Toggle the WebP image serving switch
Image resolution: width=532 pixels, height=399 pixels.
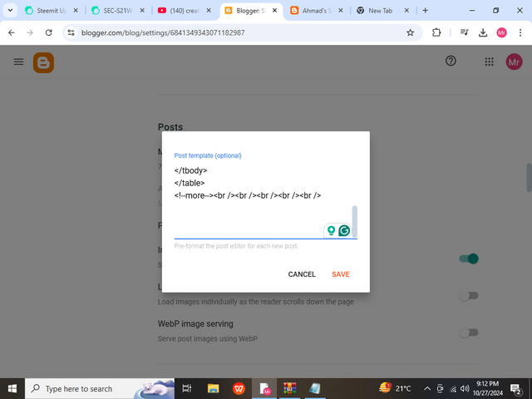coord(469,332)
